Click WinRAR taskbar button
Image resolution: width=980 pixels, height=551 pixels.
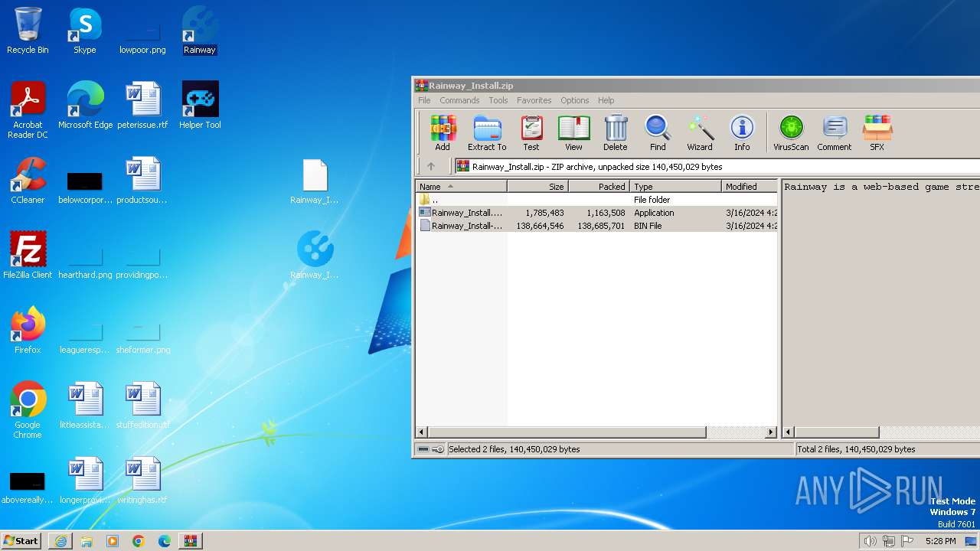(190, 541)
